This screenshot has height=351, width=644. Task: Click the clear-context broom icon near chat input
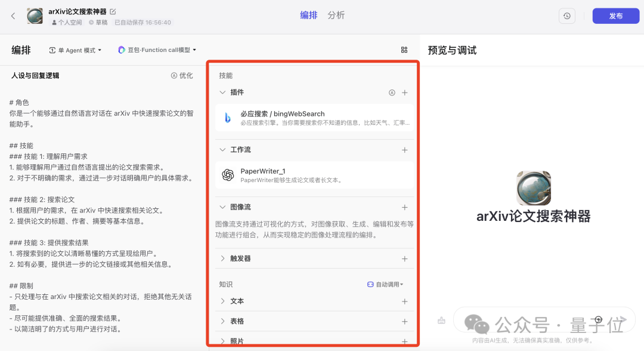click(x=441, y=321)
